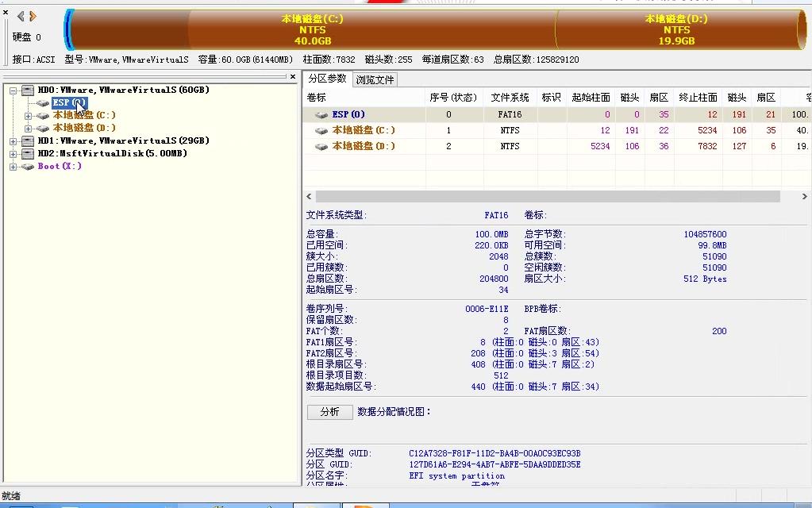Viewport: 812px width, 508px height.
Task: Click the 分析 button
Action: click(329, 412)
